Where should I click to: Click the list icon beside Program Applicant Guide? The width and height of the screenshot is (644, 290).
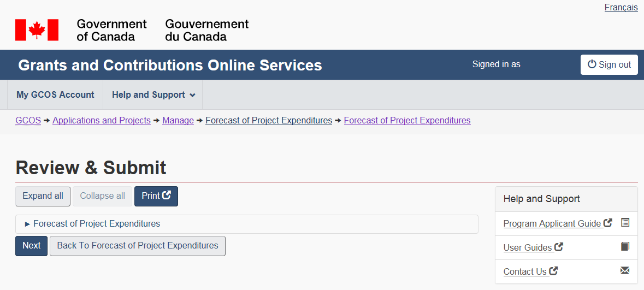625,223
